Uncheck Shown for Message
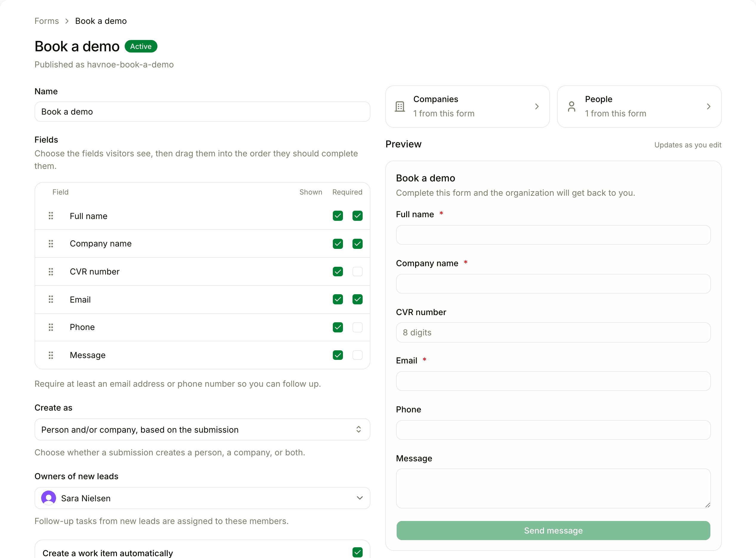 338,355
